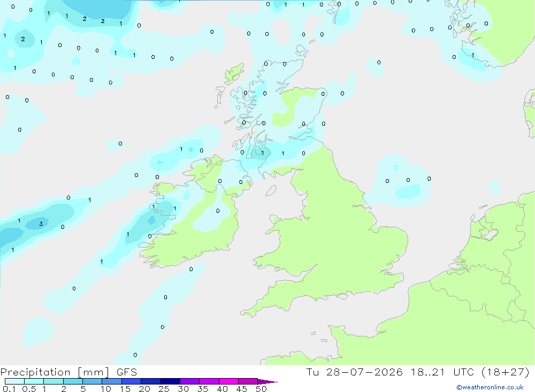
Task: Pick the 10–15 mm legend color swatch
Action: pyautogui.click(x=112, y=381)
